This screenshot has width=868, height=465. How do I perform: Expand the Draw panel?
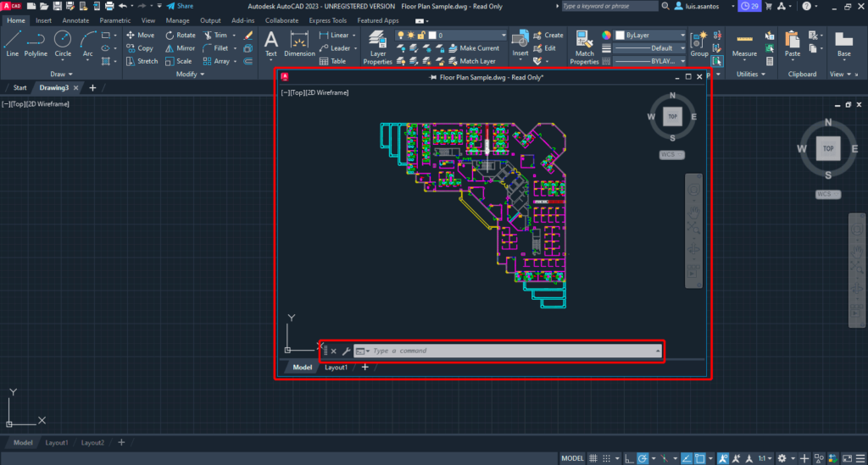point(61,74)
